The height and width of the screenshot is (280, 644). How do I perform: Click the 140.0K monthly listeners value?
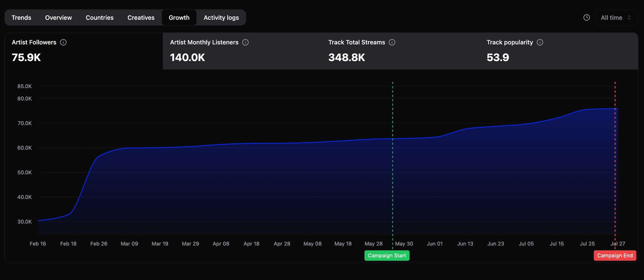tap(187, 57)
